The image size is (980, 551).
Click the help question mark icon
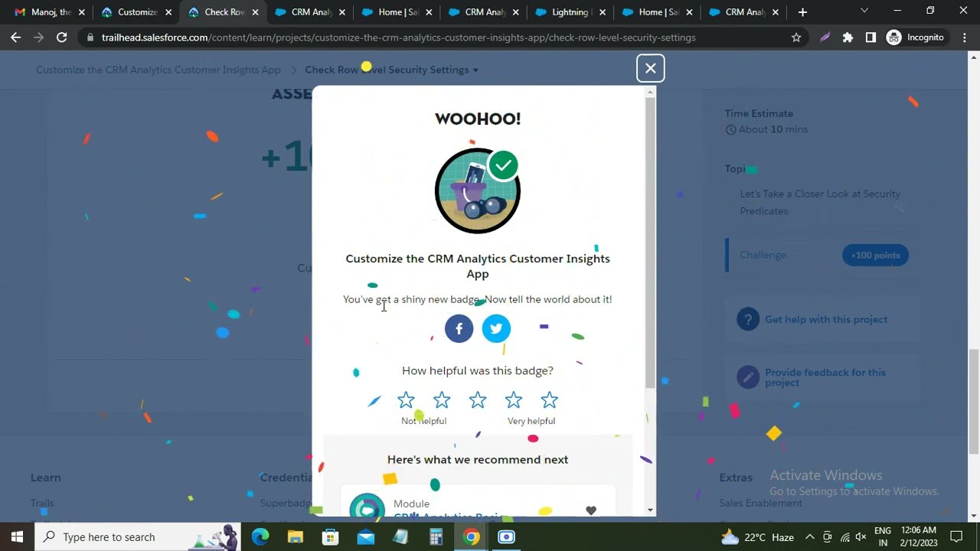[748, 319]
